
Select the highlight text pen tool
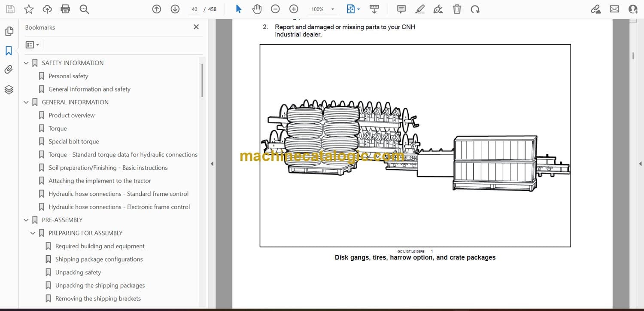tap(420, 9)
